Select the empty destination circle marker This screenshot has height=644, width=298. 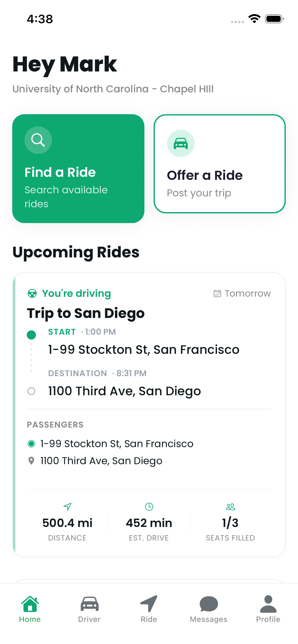pos(31,391)
